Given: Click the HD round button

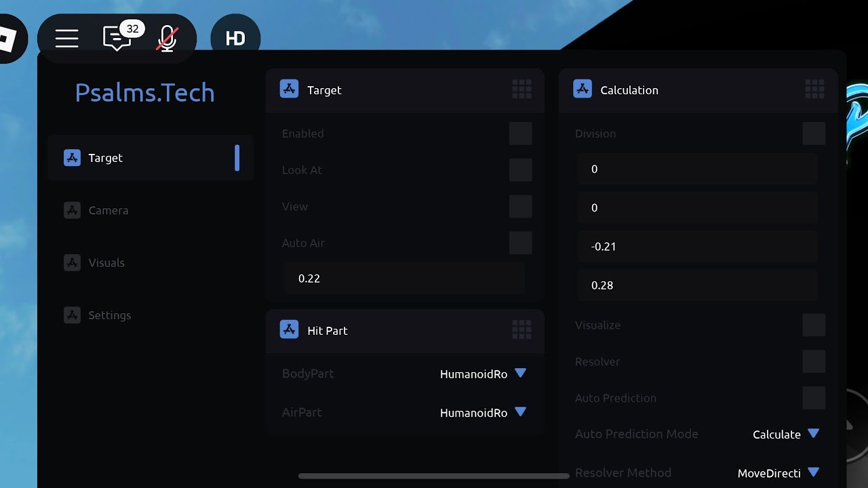Looking at the screenshot, I should 235,39.
